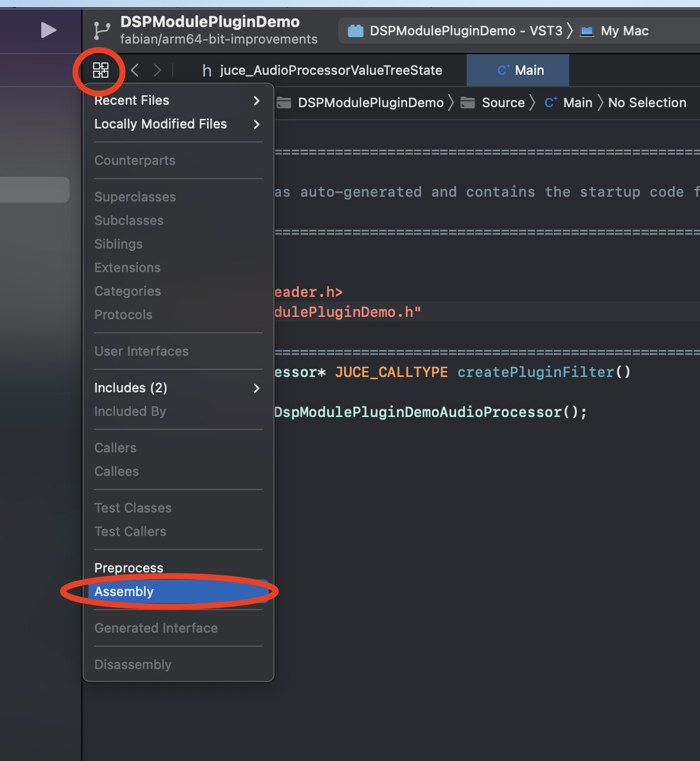Image resolution: width=700 pixels, height=761 pixels.
Task: Click the Callers menu entry
Action: pos(179,448)
